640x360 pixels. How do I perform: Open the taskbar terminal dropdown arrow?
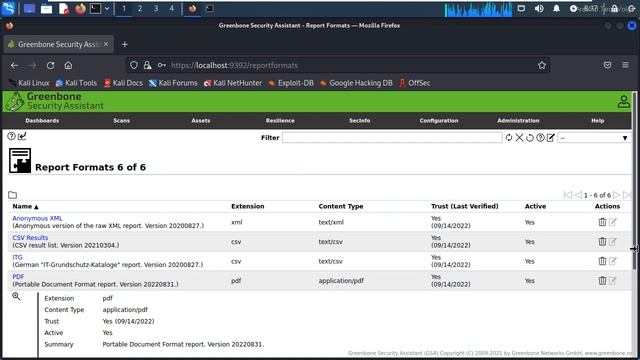pyautogui.click(x=107, y=8)
